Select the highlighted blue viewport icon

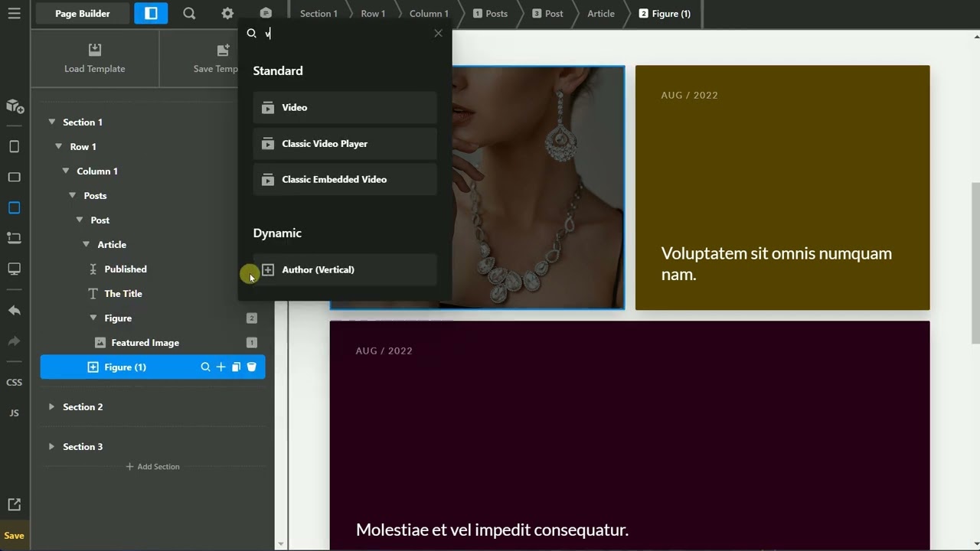14,207
